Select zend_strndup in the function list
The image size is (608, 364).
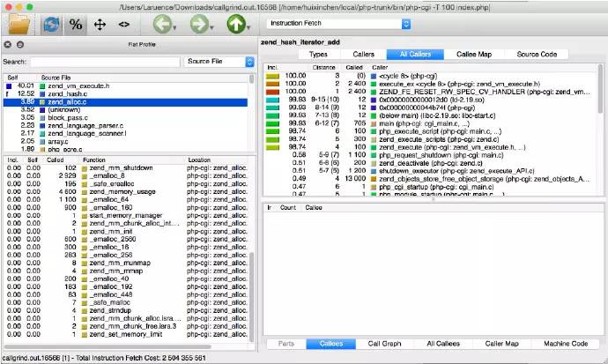(x=108, y=309)
